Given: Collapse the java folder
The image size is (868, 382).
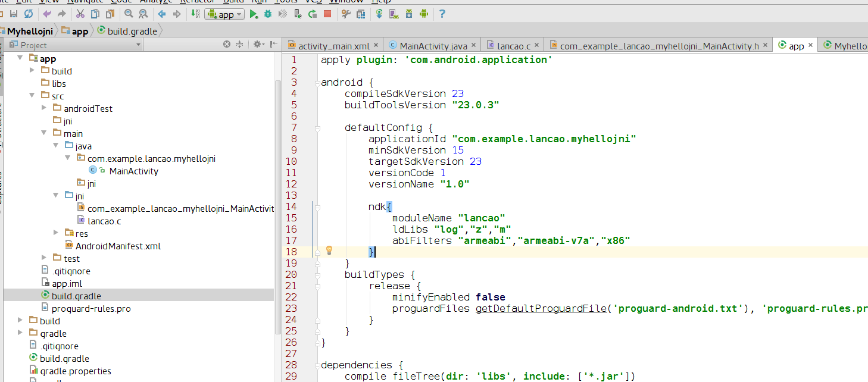Looking at the screenshot, I should tap(56, 146).
